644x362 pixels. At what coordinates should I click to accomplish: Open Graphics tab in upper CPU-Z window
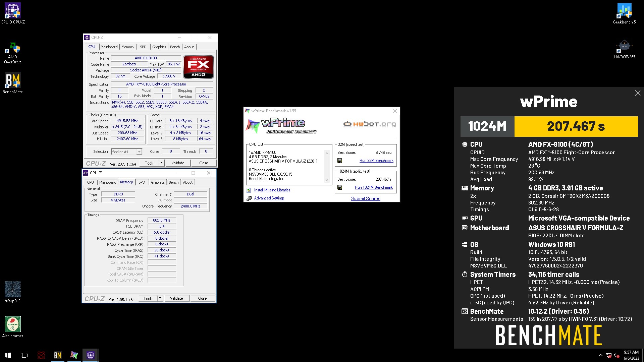coord(159,47)
